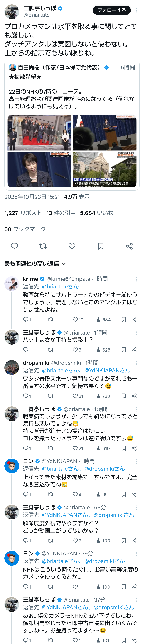Open more options menu for main post
This screenshot has height=644, width=144.
[x=137, y=10]
